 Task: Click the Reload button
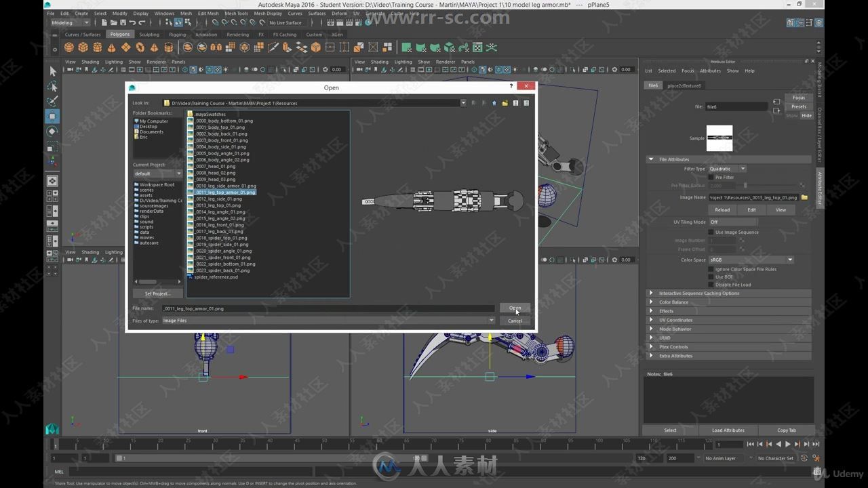pyautogui.click(x=722, y=209)
